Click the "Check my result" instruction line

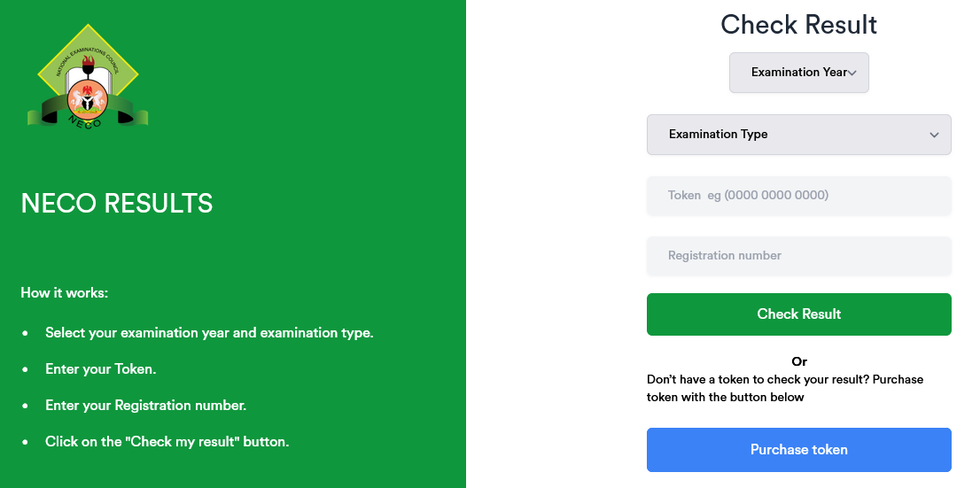point(167,441)
